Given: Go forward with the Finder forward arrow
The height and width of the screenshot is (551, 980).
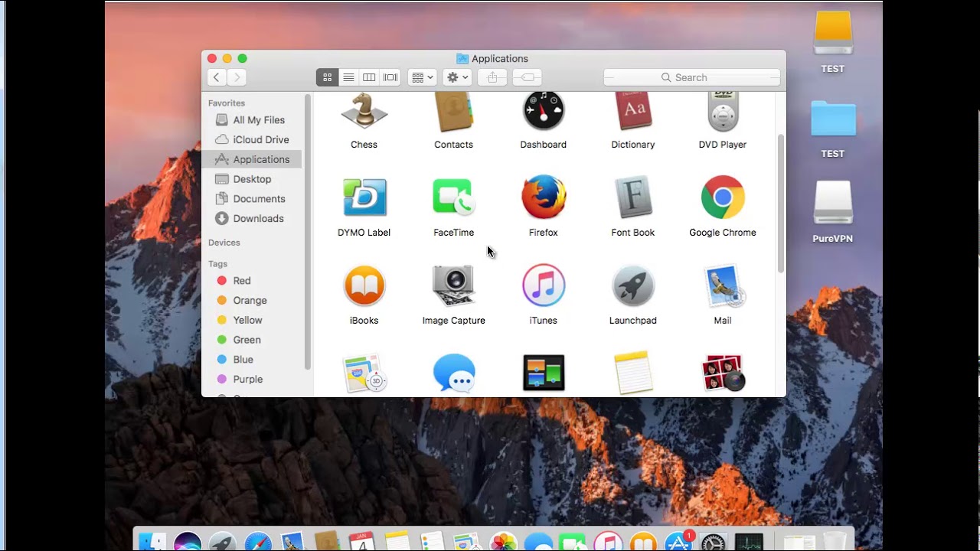Looking at the screenshot, I should point(237,77).
